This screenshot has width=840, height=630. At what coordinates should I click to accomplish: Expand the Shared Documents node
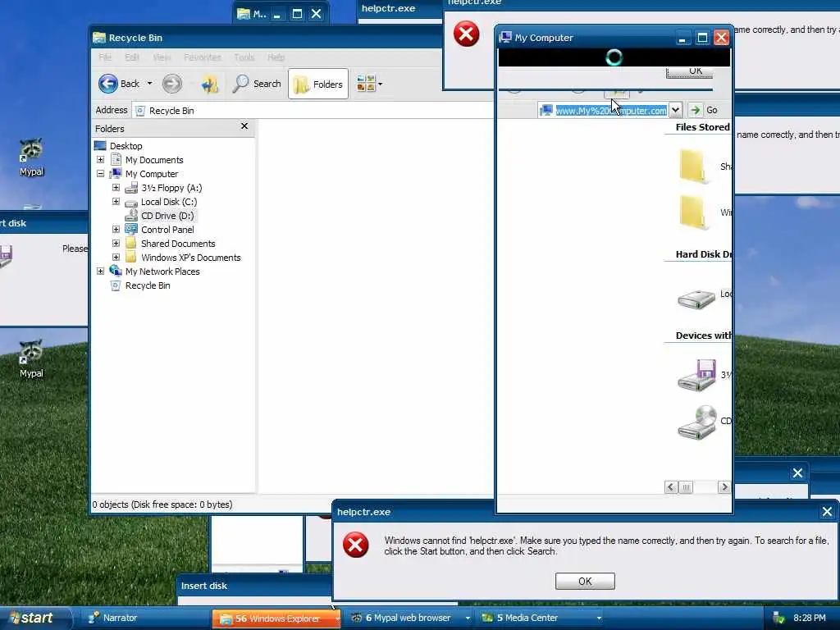coord(116,243)
